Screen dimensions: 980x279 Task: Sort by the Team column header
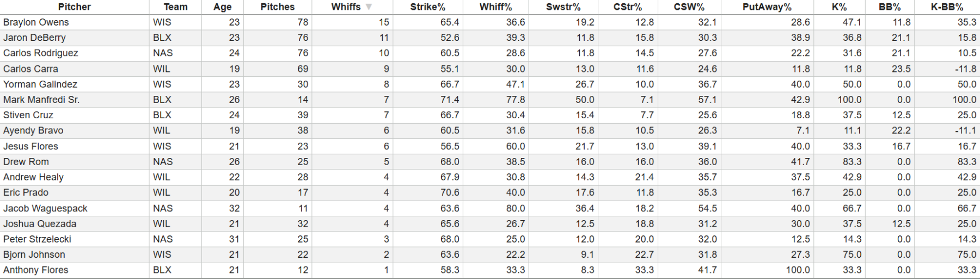(175, 7)
